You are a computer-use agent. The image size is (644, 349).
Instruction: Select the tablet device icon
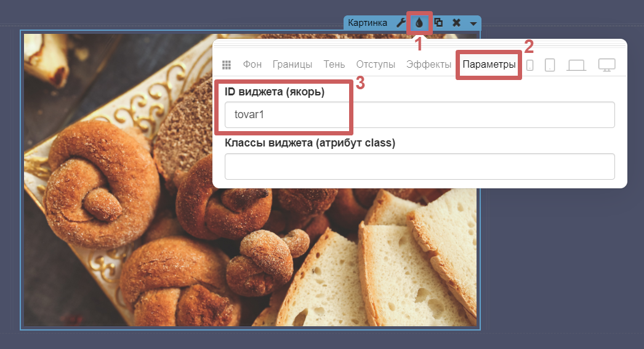point(550,65)
